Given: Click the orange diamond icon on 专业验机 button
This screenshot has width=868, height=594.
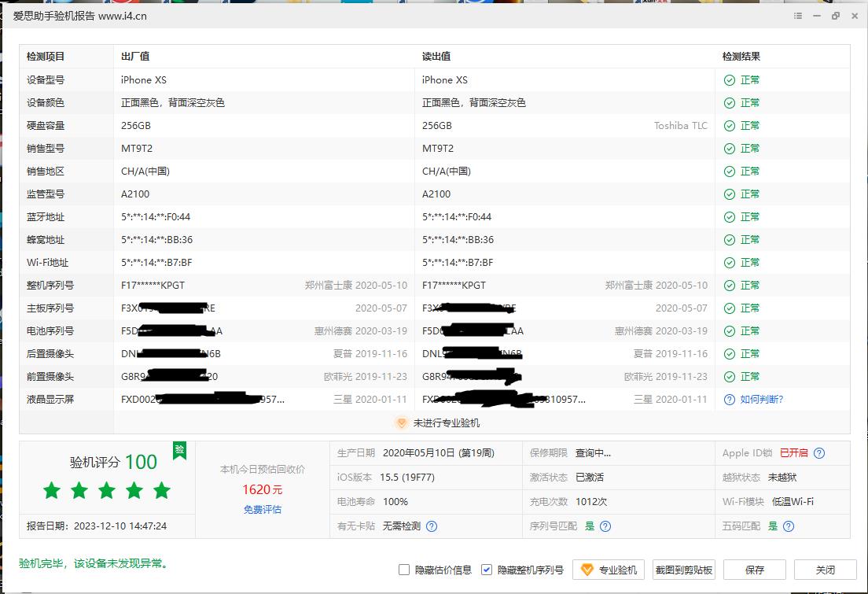Looking at the screenshot, I should coord(588,570).
